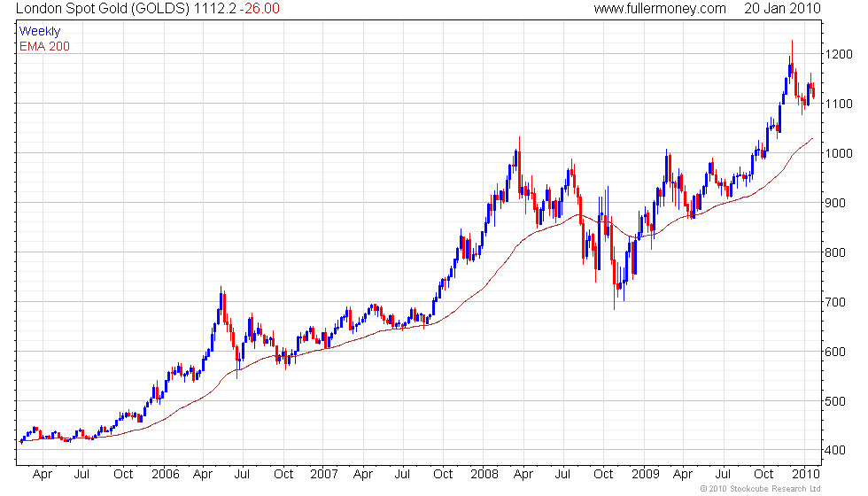868x496 pixels.
Task: Click the 2009 year label on time axis
Action: point(645,475)
